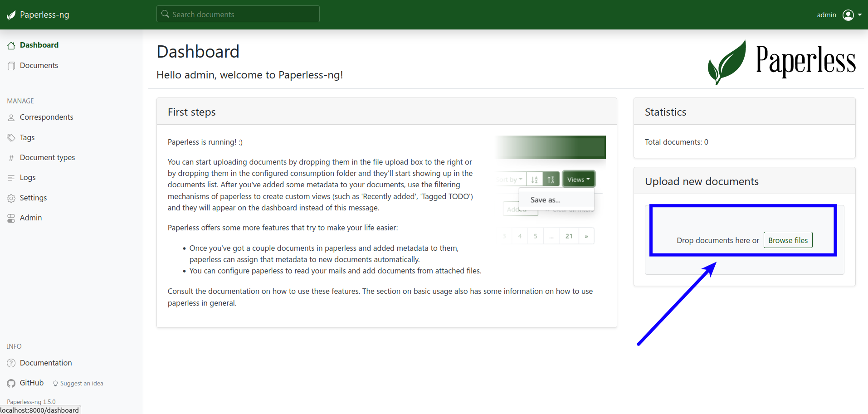
Task: Click the Suggest an idea link
Action: (82, 384)
